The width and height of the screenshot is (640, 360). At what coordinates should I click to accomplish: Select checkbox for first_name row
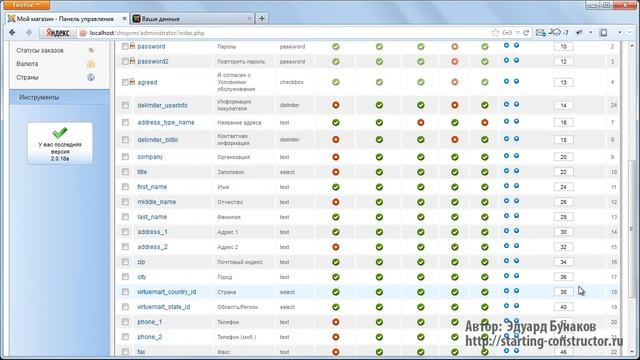click(x=125, y=187)
